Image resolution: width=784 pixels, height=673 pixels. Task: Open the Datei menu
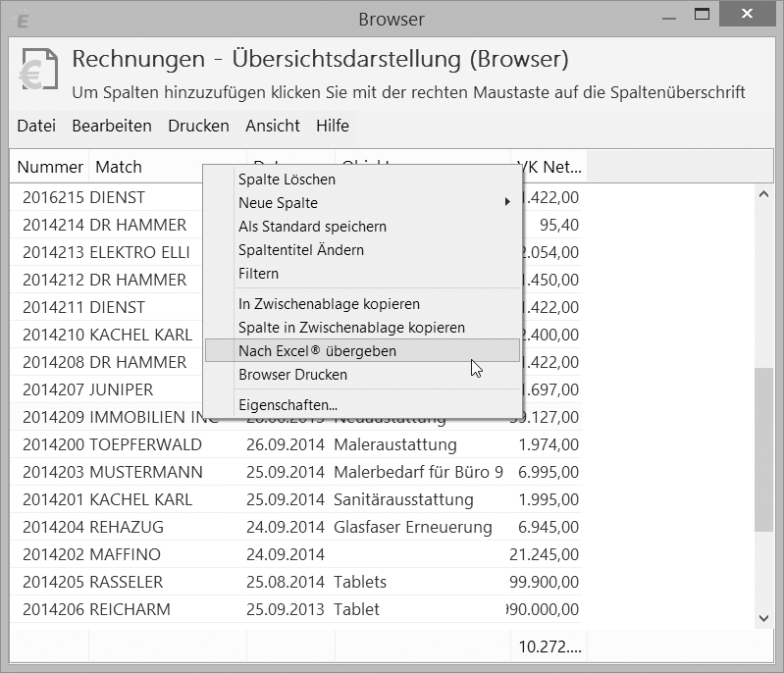[x=36, y=126]
